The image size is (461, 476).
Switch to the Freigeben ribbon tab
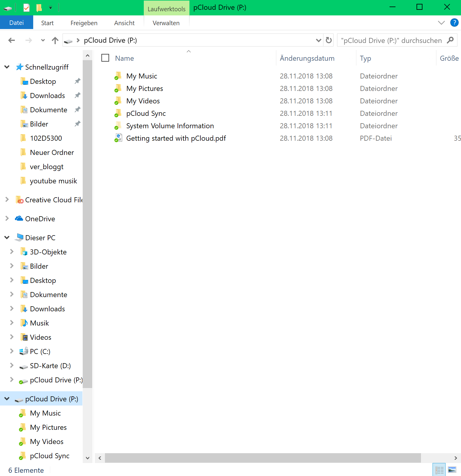pos(84,23)
